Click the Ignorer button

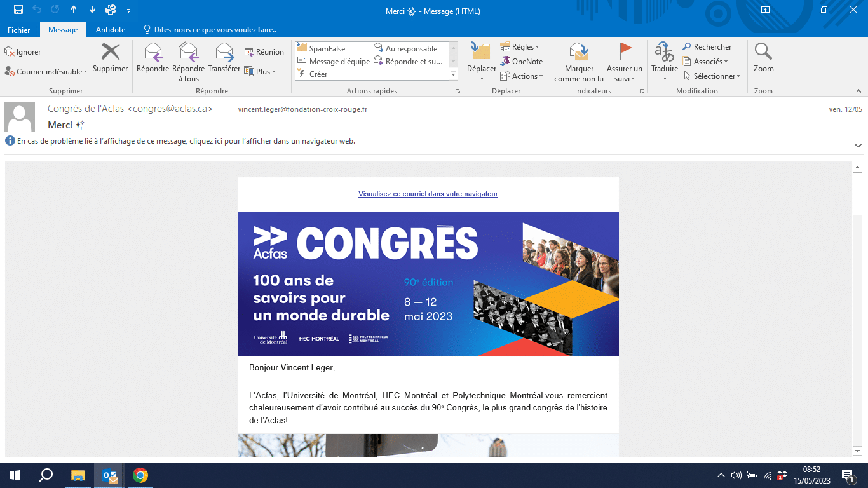pos(23,52)
